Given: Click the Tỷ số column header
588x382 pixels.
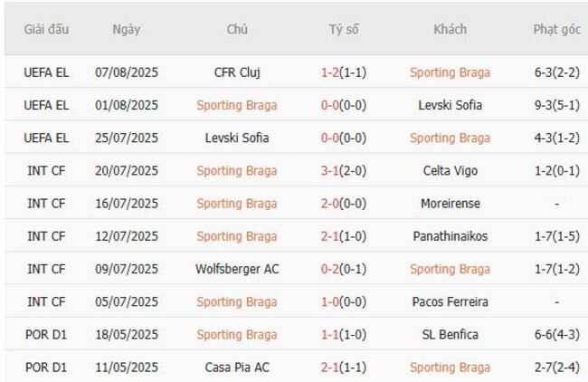Looking at the screenshot, I should (x=343, y=29).
